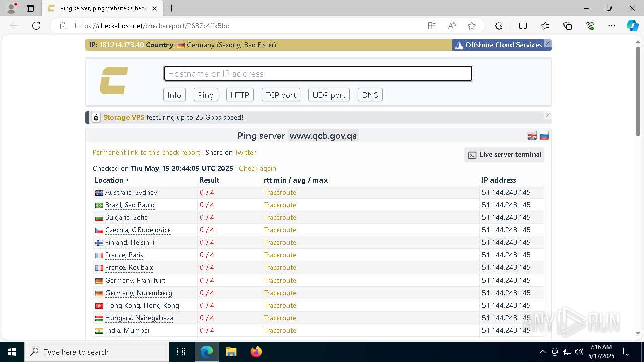Click the Ping check button
Screen dimensions: 644x362
click(206, 95)
